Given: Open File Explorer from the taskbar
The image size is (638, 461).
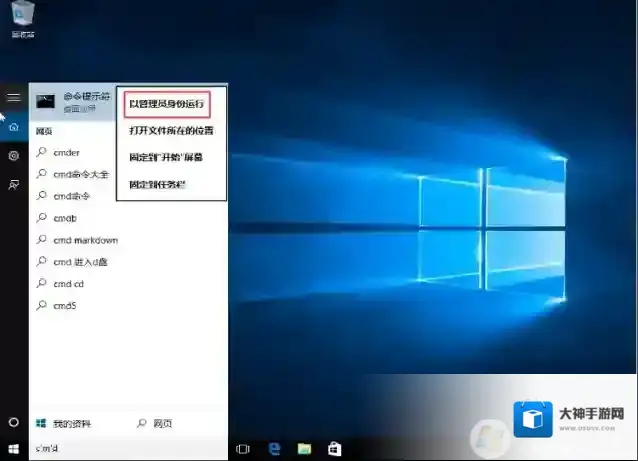Looking at the screenshot, I should click(304, 449).
